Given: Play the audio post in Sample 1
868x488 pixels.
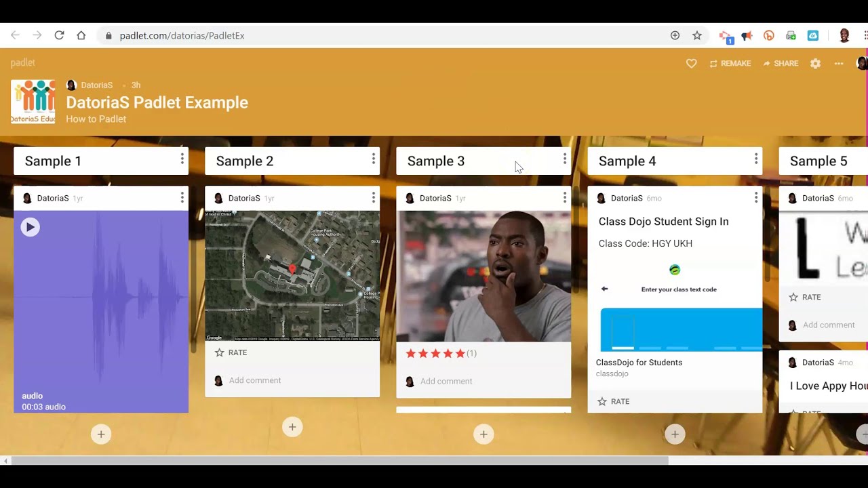Looking at the screenshot, I should [30, 227].
